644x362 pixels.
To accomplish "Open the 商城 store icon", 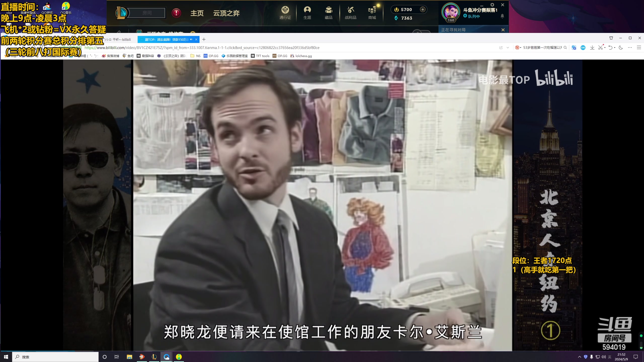I will tap(372, 13).
